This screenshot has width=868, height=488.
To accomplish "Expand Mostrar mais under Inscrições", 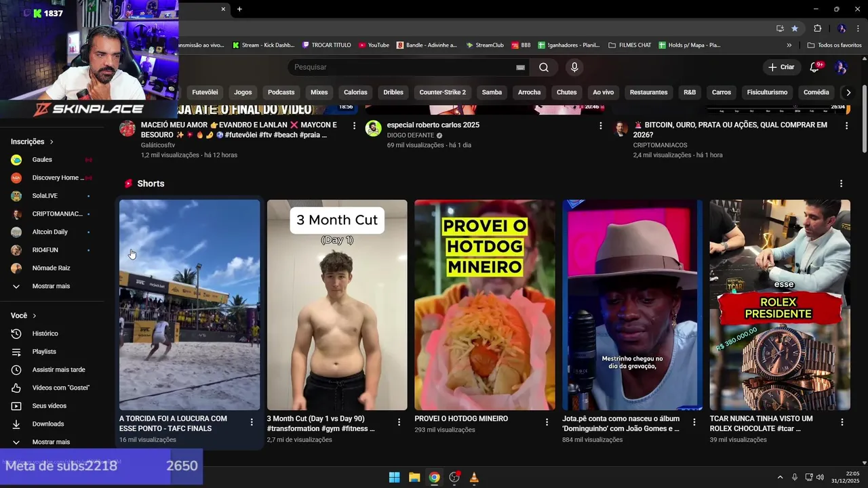I will point(52,286).
